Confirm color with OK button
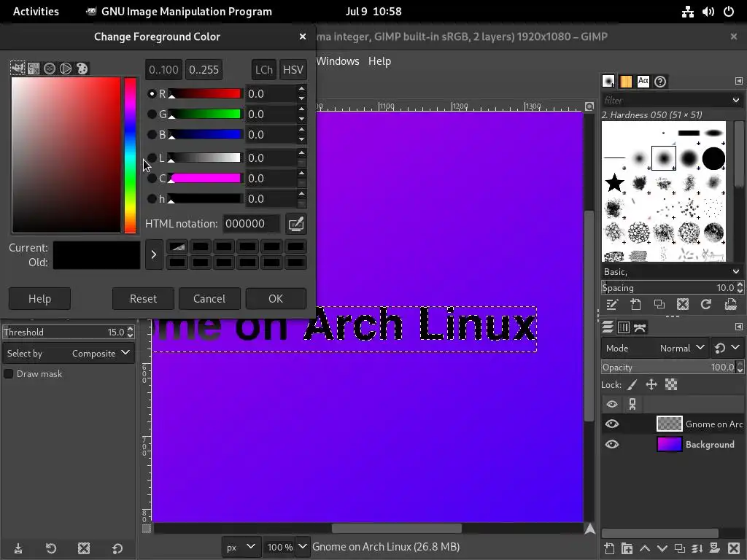The height and width of the screenshot is (560, 747). click(x=276, y=298)
